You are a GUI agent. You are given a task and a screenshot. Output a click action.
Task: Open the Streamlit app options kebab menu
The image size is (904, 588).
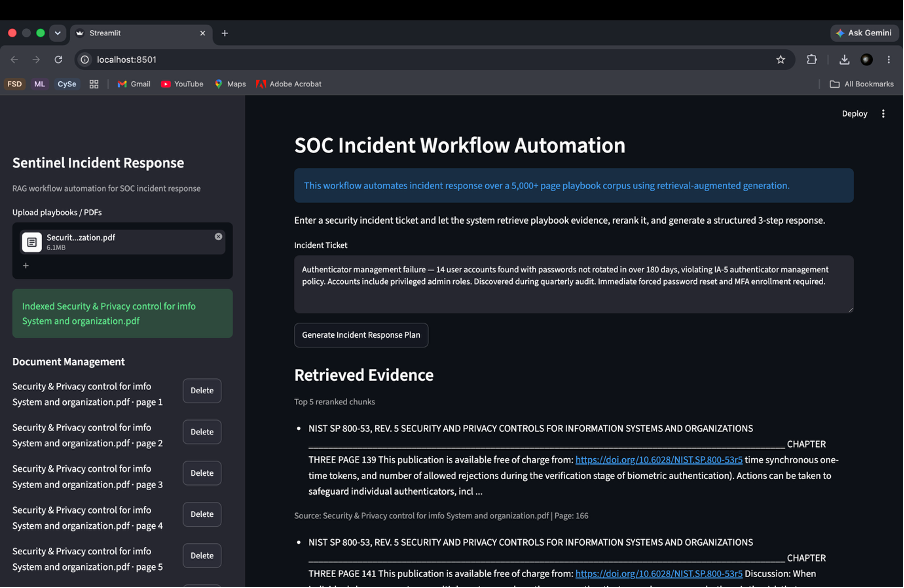click(x=883, y=114)
